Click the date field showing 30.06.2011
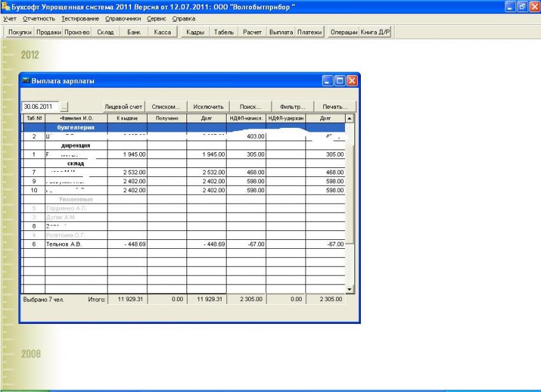Screen dimensions: 541x392 coord(40,107)
